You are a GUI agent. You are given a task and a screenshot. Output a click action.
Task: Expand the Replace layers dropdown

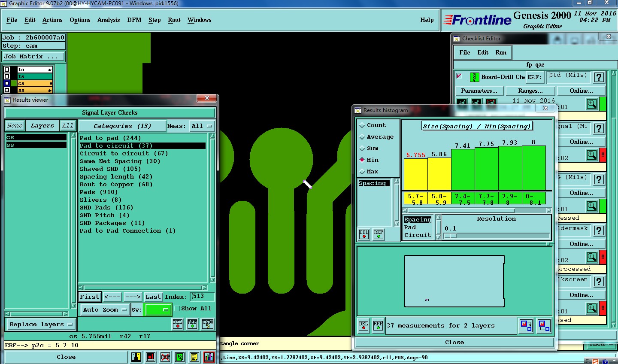pos(40,325)
